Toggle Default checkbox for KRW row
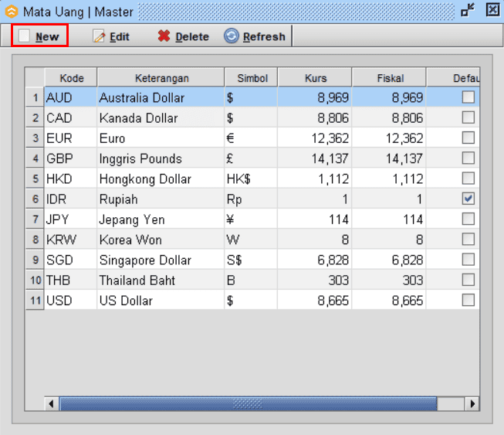This screenshot has width=504, height=435. 468,239
